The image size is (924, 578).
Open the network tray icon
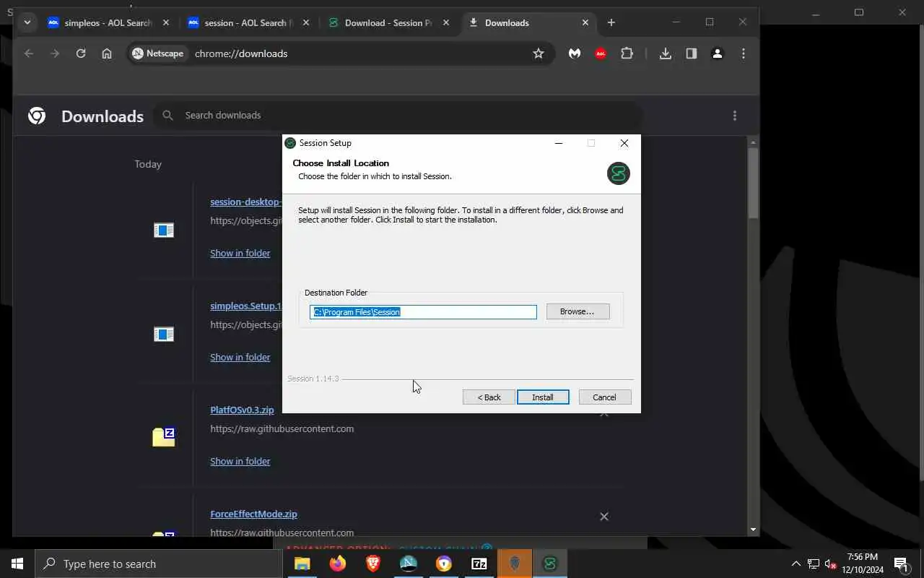pyautogui.click(x=814, y=564)
